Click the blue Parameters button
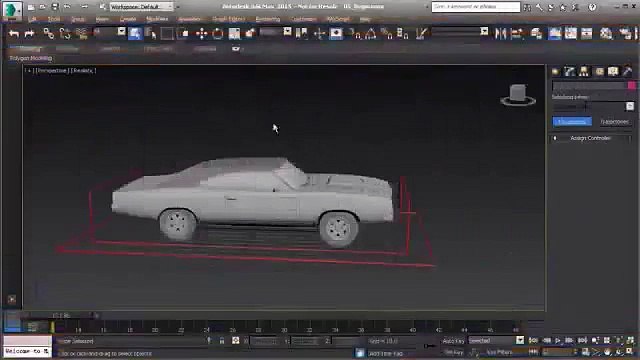 (572, 122)
